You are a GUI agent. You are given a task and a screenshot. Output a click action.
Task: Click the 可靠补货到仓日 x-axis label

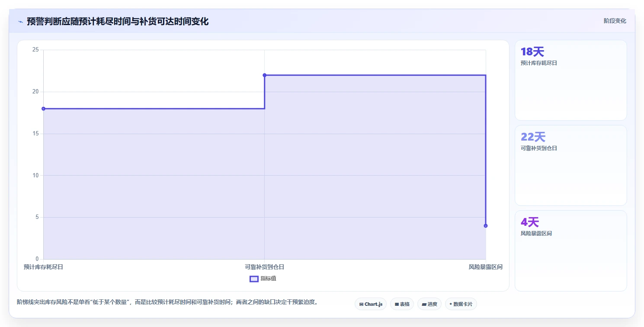265,267
